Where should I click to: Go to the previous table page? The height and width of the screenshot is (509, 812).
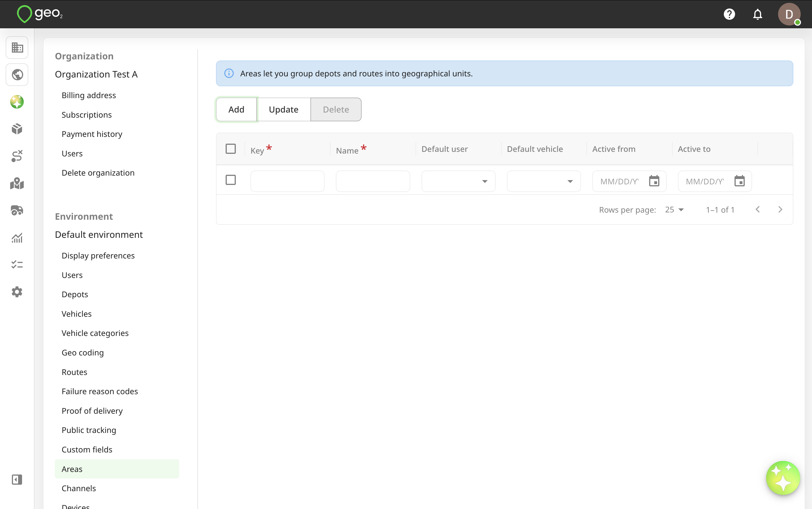(x=757, y=209)
